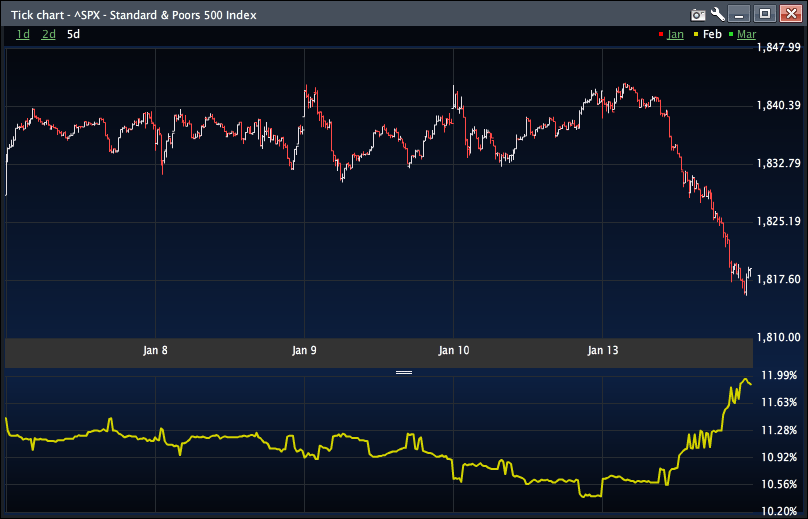Click the 11.99% volatility axis label
Image resolution: width=808 pixels, height=519 pixels.
pos(778,376)
